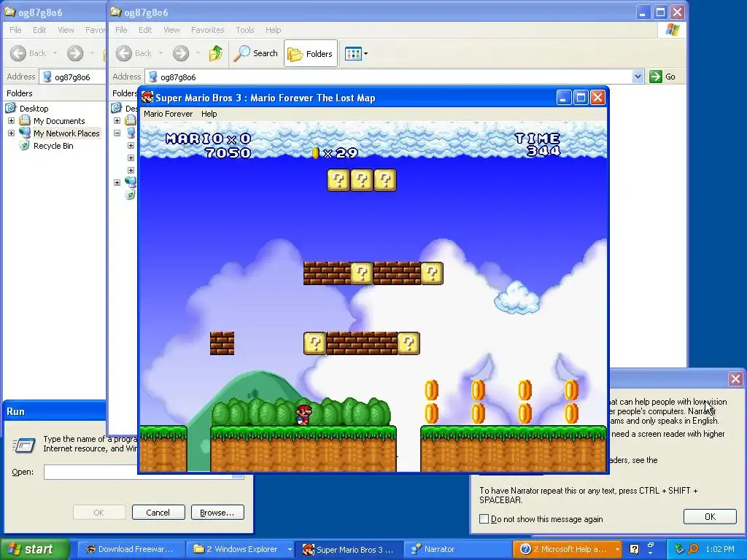Switch to Super Mario Bros 3 taskbar item

click(x=349, y=549)
